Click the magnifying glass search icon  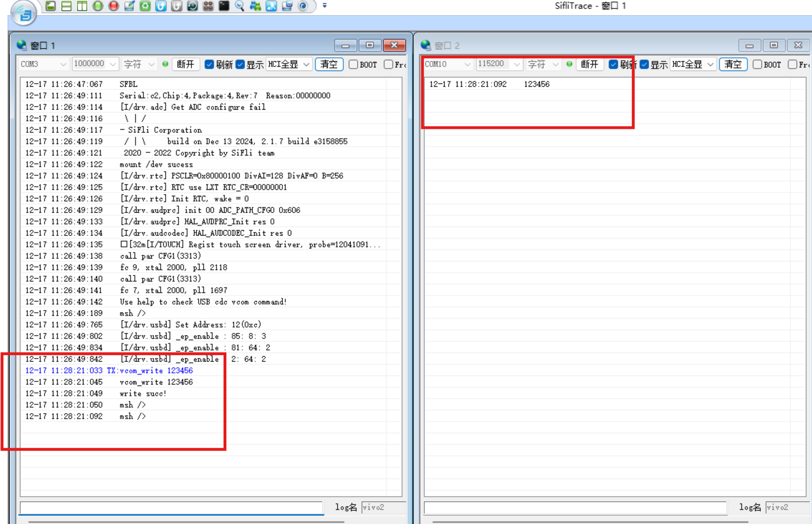[x=240, y=6]
